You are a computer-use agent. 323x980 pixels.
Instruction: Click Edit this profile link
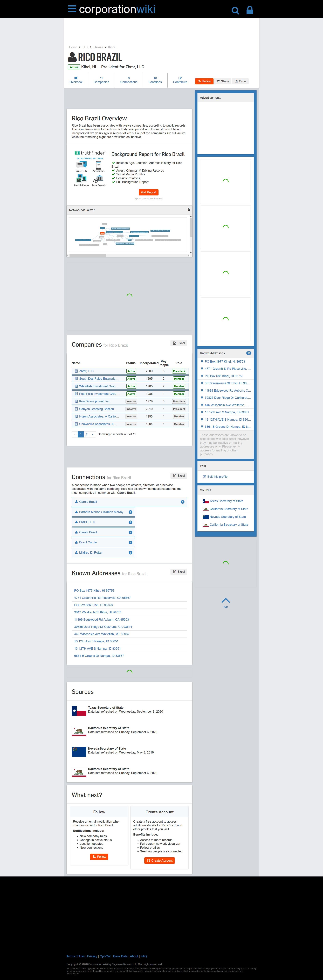tap(215, 477)
